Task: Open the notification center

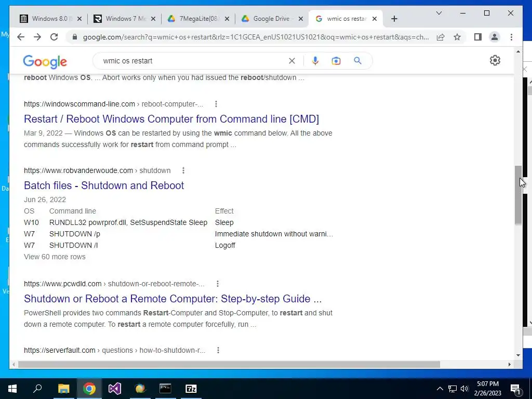Action: 515,389
